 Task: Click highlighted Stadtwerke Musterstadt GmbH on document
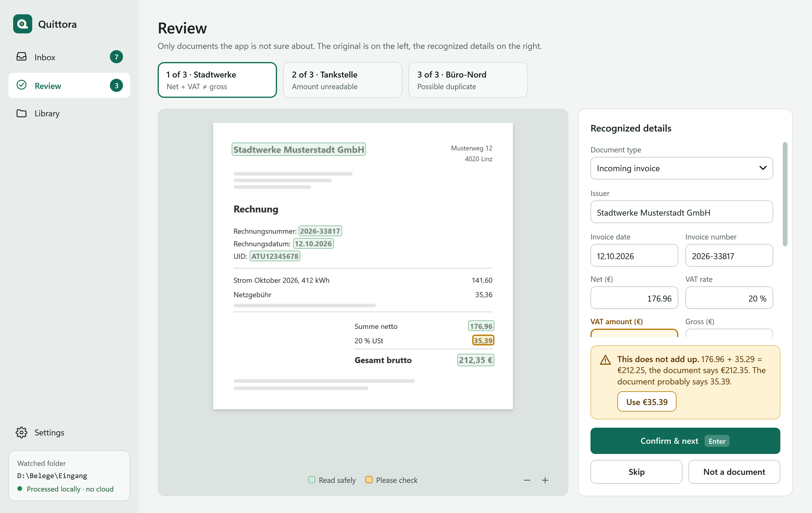coord(299,149)
